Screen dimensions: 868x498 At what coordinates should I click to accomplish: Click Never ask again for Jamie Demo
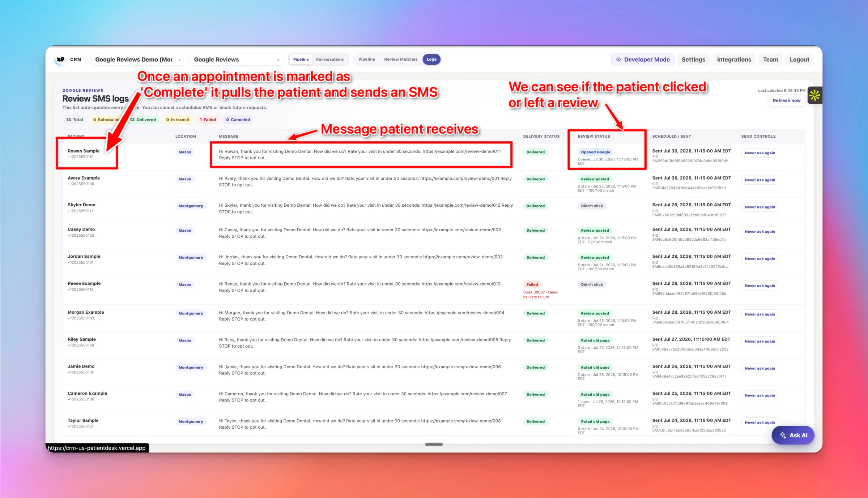pyautogui.click(x=760, y=368)
